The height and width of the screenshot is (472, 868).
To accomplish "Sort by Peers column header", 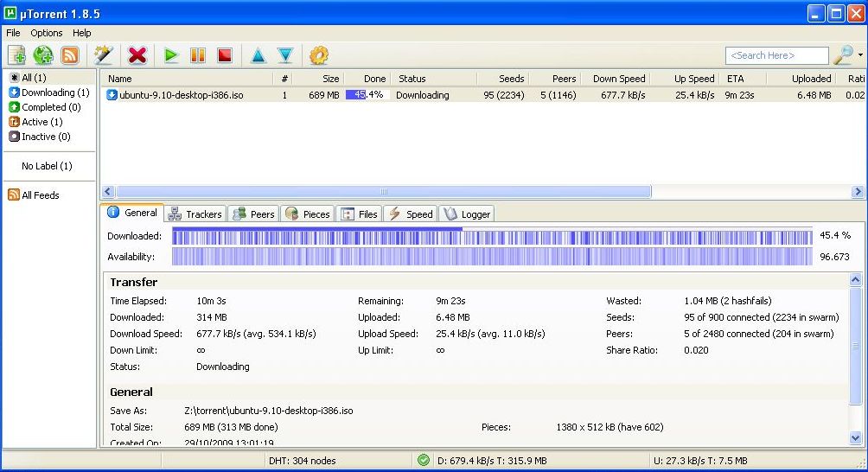I will click(x=554, y=79).
